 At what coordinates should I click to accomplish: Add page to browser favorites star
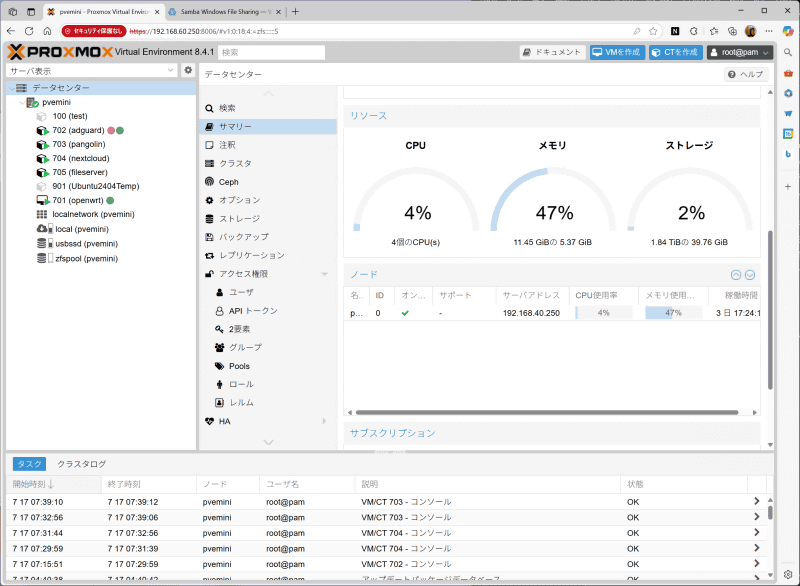pyautogui.click(x=653, y=31)
